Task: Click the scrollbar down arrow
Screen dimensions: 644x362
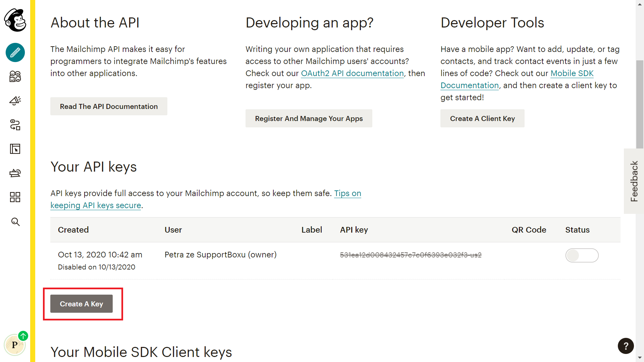Action: tap(640, 358)
